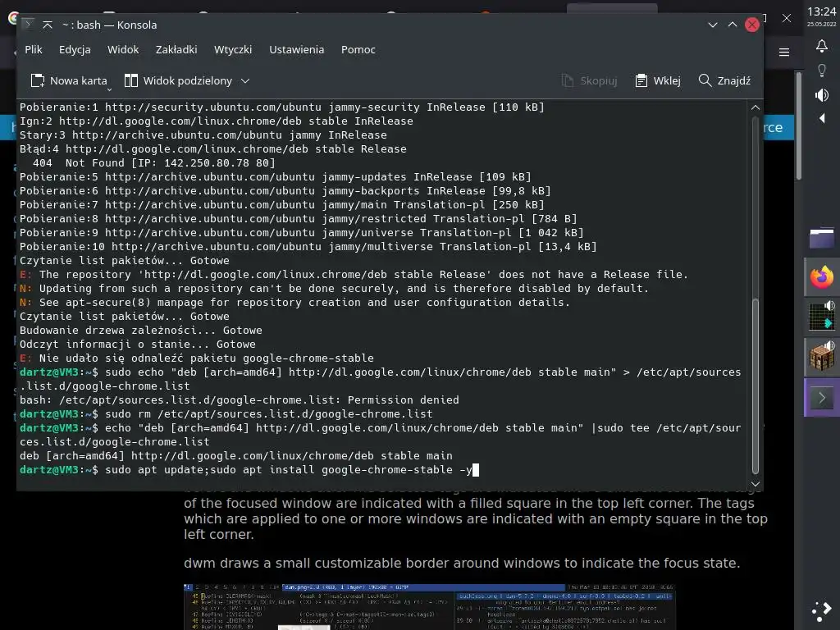Select the Konsola task in the panel
This screenshot has width=840, height=630.
click(822, 397)
